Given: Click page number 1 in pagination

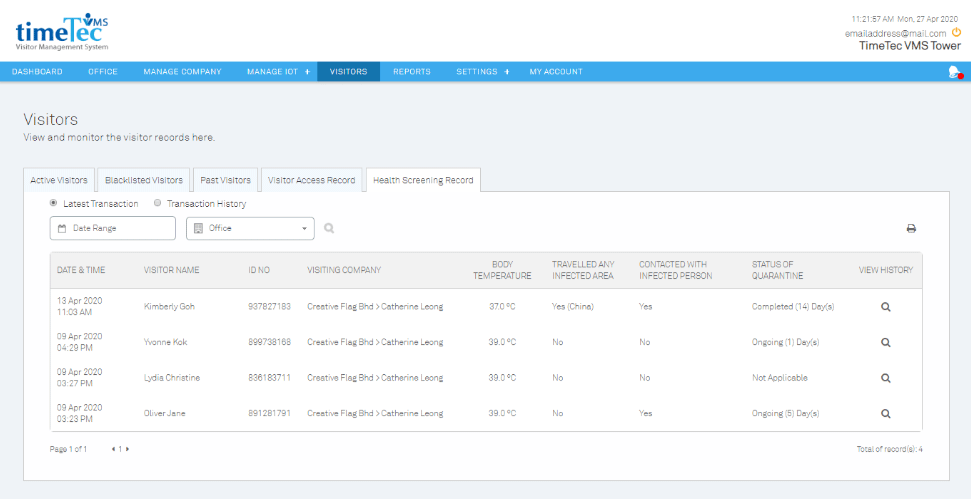Looking at the screenshot, I should tap(120, 449).
